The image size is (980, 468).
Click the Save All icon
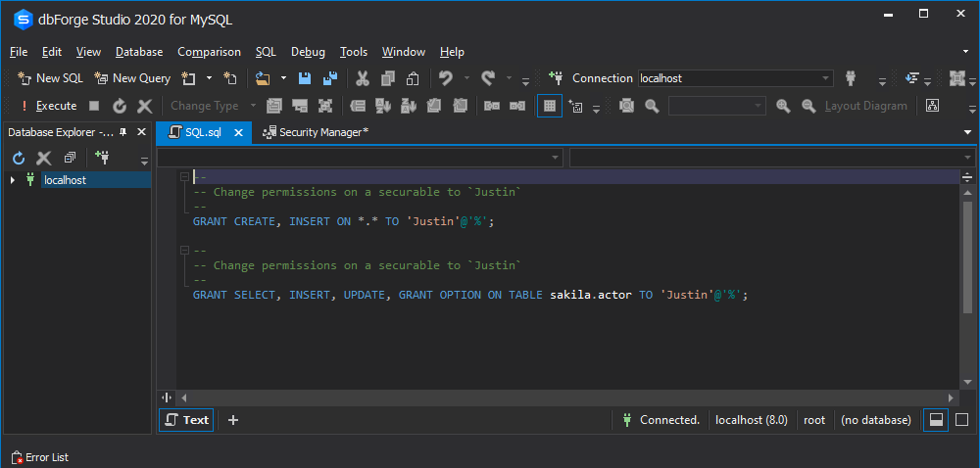click(330, 78)
